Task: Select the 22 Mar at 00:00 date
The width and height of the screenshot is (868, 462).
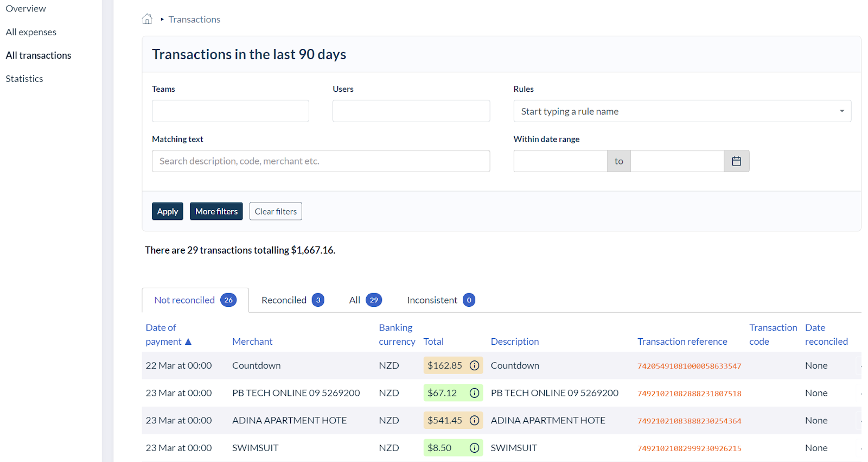Action: click(178, 365)
